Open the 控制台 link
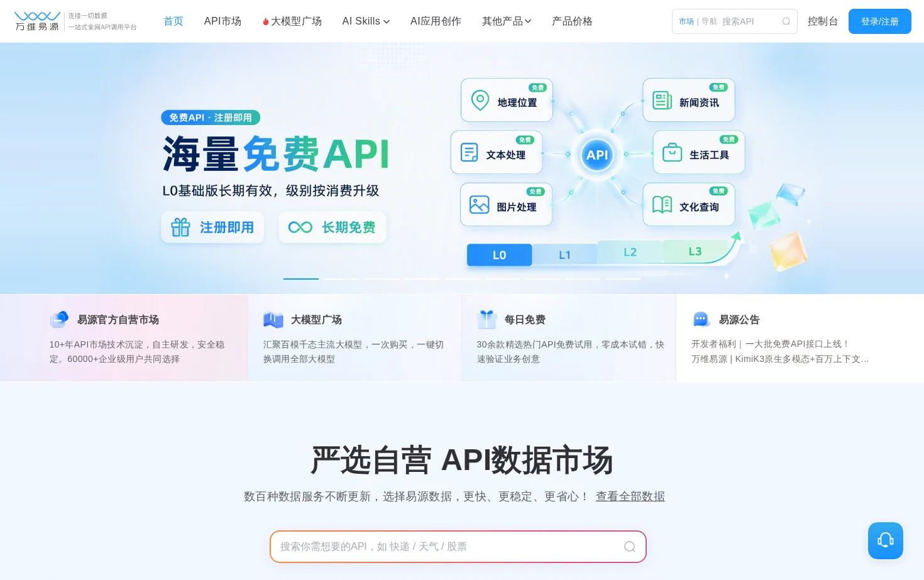924x580 pixels. 823,21
